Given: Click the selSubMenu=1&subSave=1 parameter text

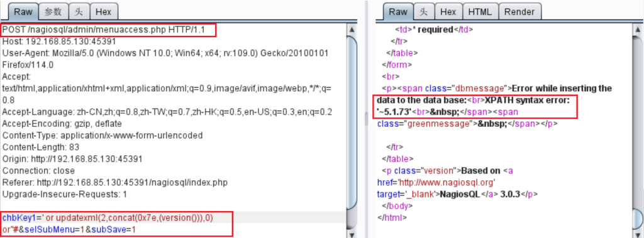Looking at the screenshot, I should (80, 229).
